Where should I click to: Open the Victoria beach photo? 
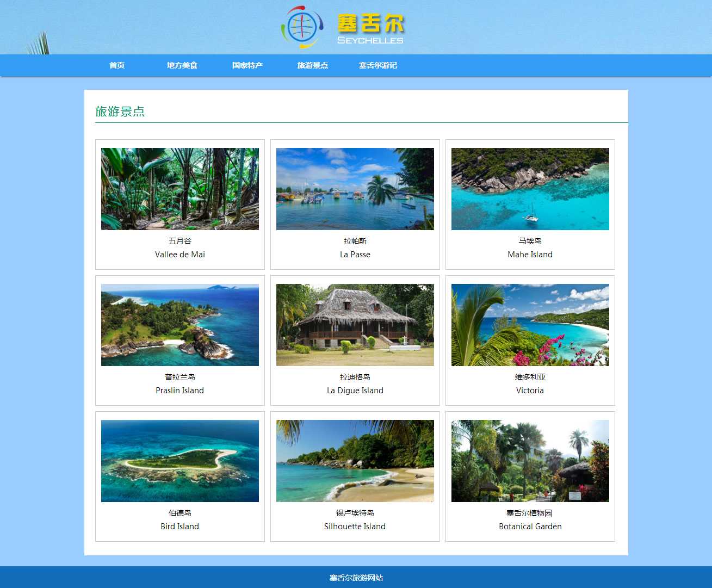pyautogui.click(x=530, y=325)
